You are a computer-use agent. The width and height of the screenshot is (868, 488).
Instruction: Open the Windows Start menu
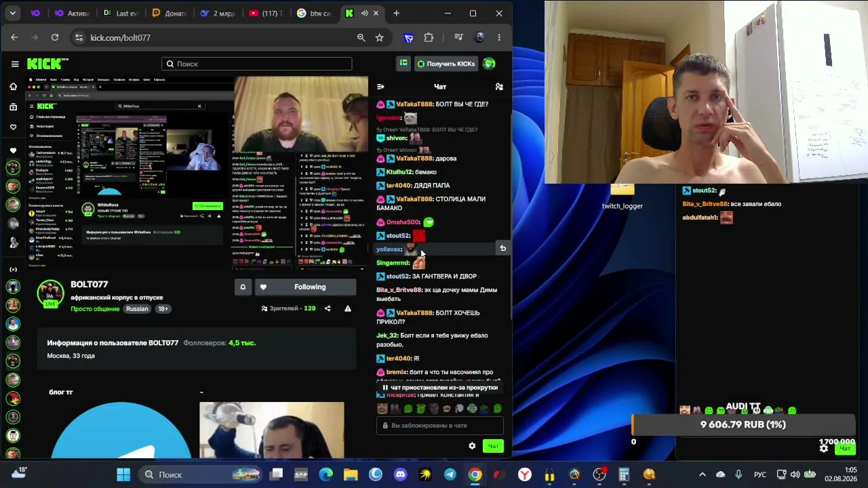(123, 474)
